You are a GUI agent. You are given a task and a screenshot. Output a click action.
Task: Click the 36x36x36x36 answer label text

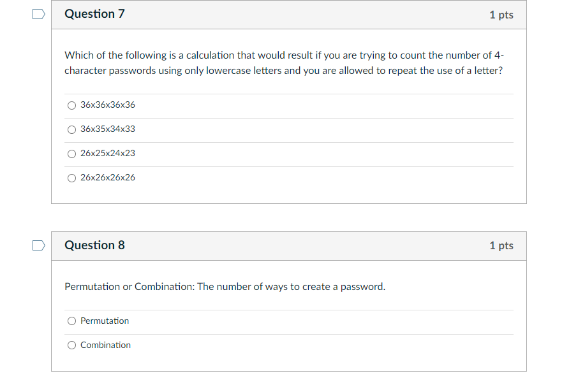pyautogui.click(x=107, y=105)
